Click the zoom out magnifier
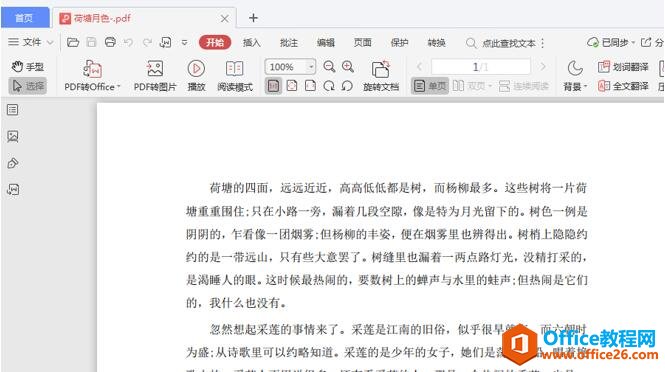 click(x=329, y=67)
